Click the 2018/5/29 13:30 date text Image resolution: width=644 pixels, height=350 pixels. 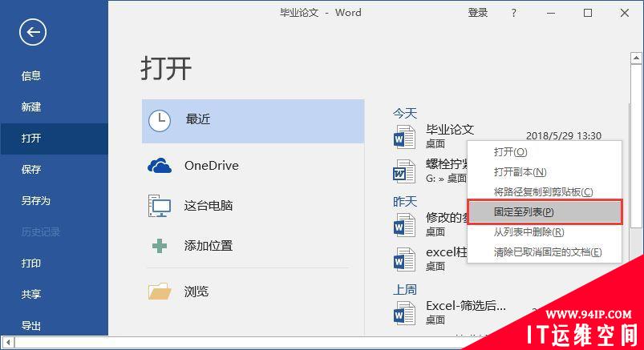point(564,136)
